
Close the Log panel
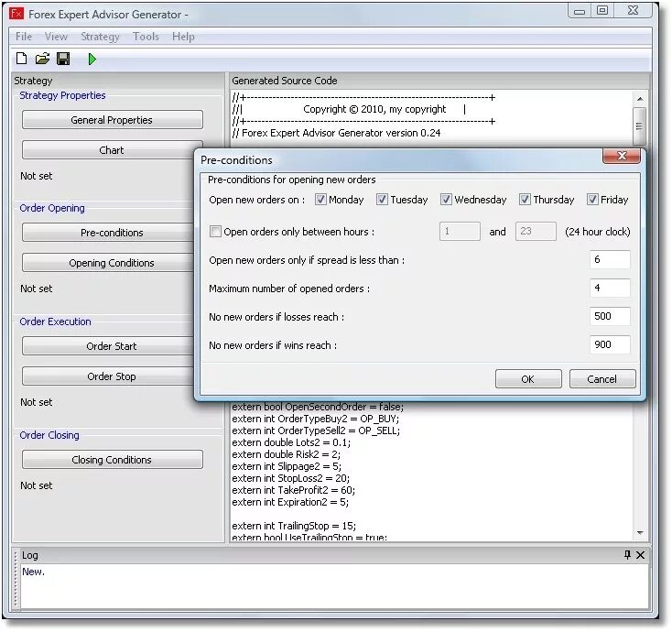pos(640,555)
